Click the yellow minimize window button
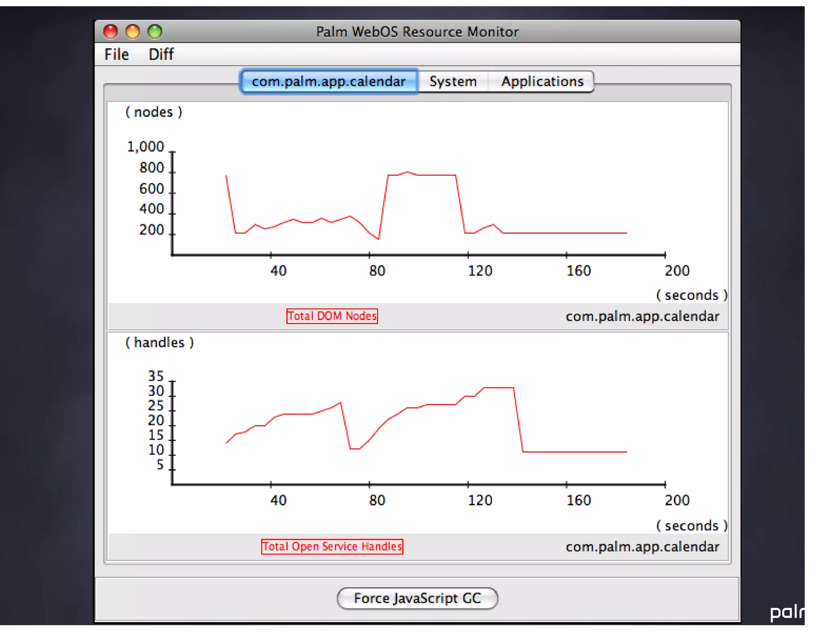This screenshot has height=644, width=834. click(x=133, y=31)
